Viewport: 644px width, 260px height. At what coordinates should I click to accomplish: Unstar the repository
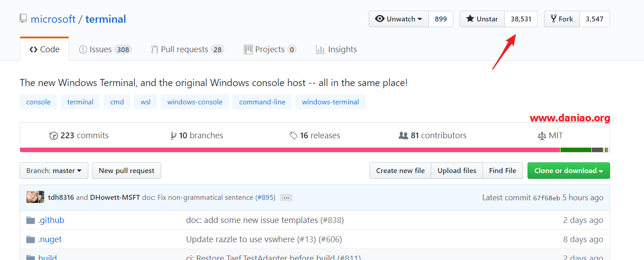pyautogui.click(x=482, y=19)
